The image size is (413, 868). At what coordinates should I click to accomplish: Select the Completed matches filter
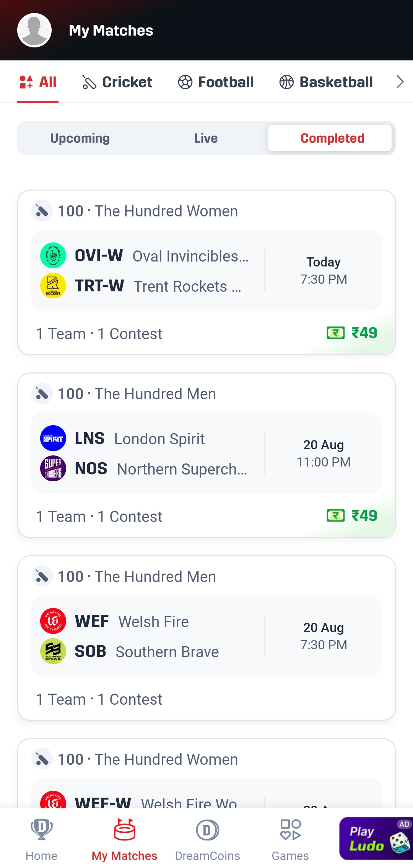coord(332,138)
